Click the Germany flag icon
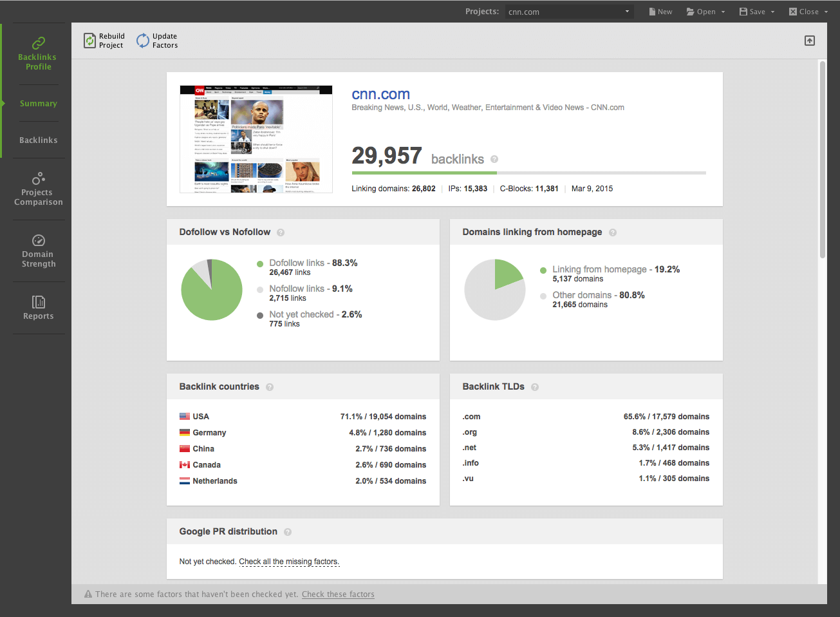Viewport: 840px width, 617px height. [185, 433]
